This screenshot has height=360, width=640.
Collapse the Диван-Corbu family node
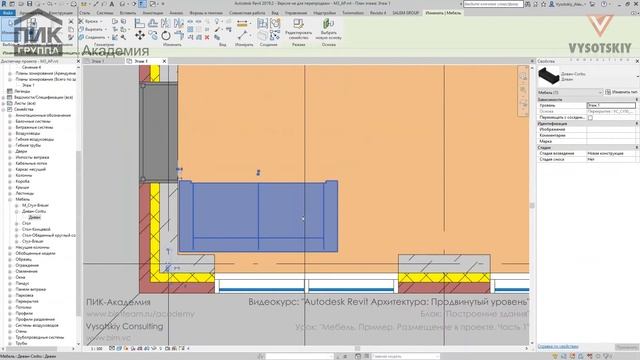click(x=17, y=211)
